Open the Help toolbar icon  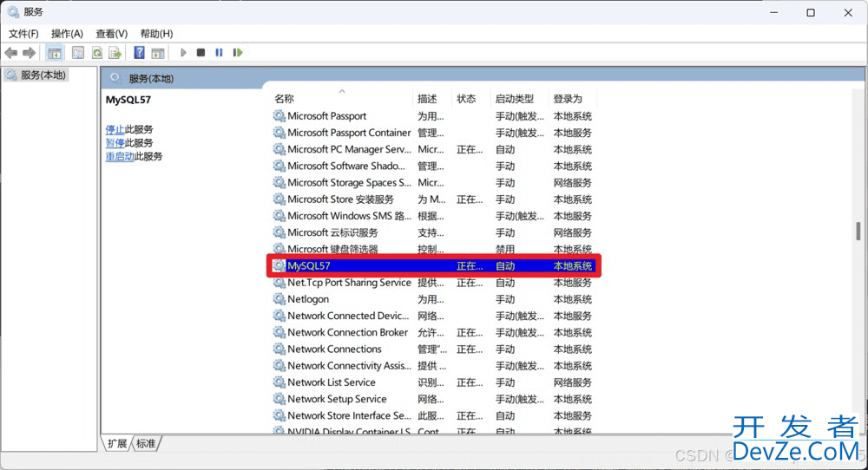[x=140, y=53]
